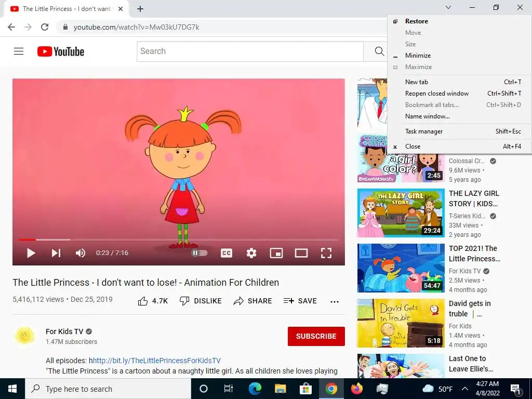
Task: Toggle closed captions (CC)
Action: tap(227, 253)
